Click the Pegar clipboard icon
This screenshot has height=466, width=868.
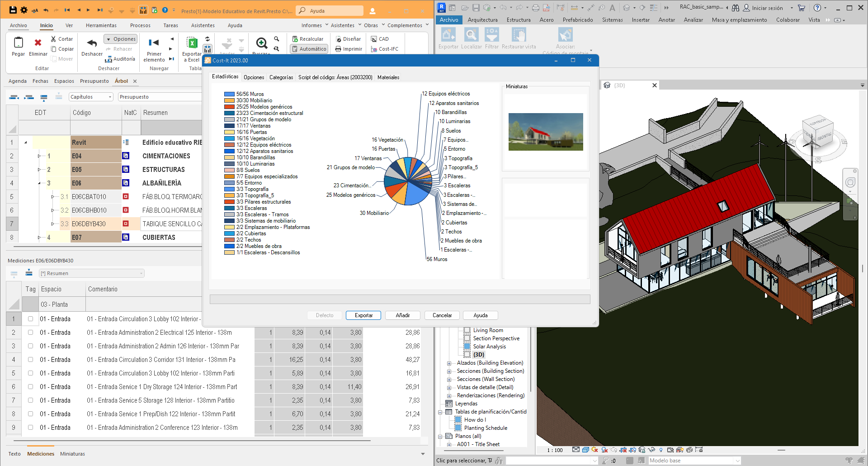tap(19, 43)
